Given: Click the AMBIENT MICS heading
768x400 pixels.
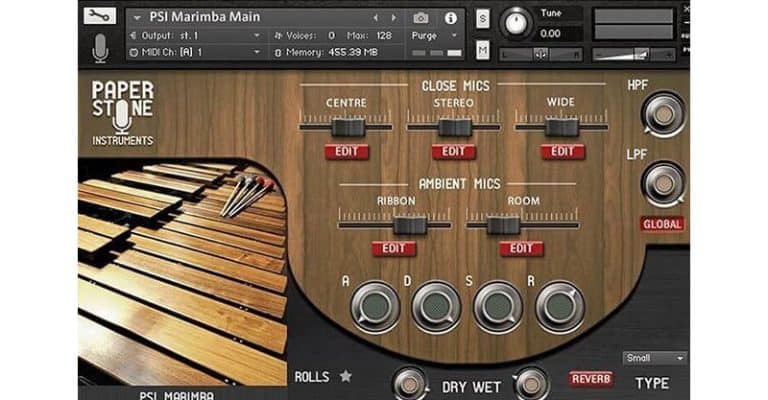Looking at the screenshot, I should click(x=459, y=184).
